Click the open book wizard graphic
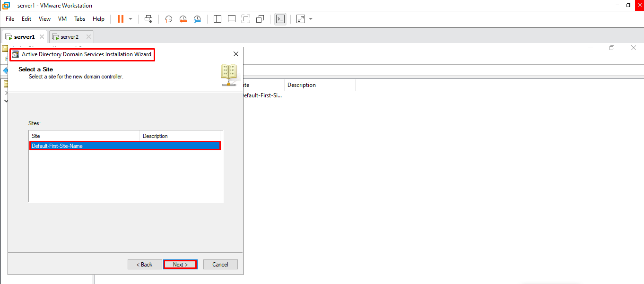The width and height of the screenshot is (644, 284). click(x=229, y=75)
